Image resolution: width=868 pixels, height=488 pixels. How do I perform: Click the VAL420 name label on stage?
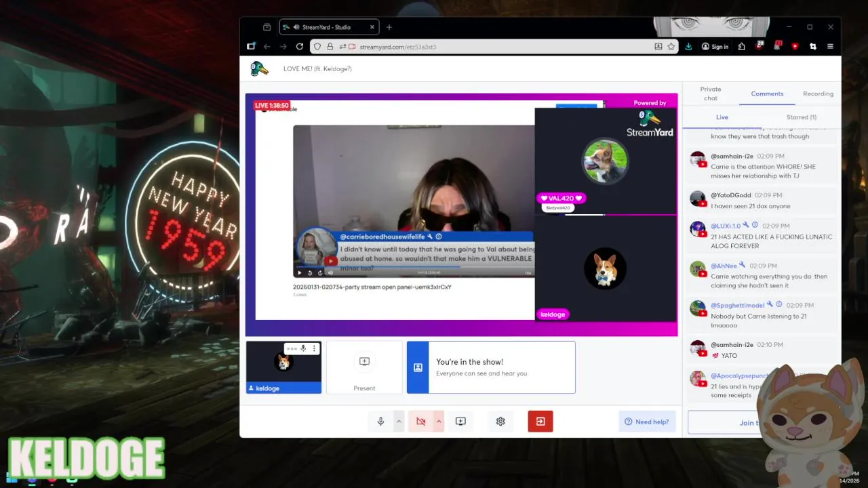(x=561, y=198)
